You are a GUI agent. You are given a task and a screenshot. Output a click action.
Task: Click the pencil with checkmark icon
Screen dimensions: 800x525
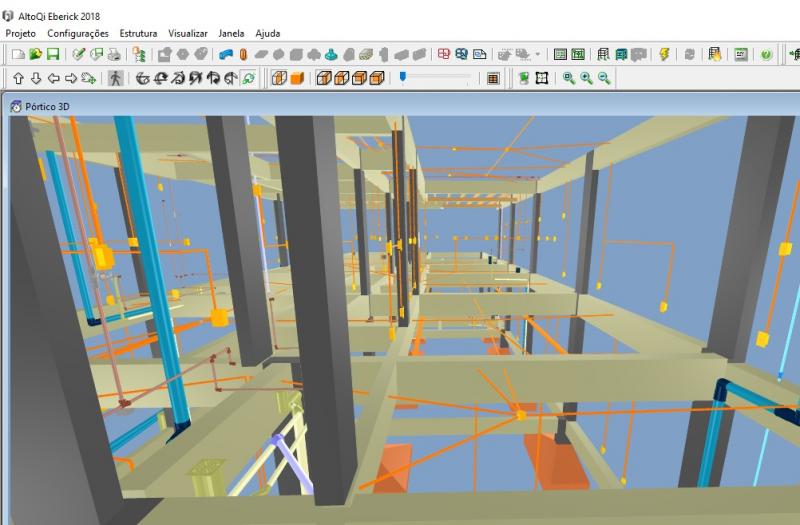(x=79, y=54)
